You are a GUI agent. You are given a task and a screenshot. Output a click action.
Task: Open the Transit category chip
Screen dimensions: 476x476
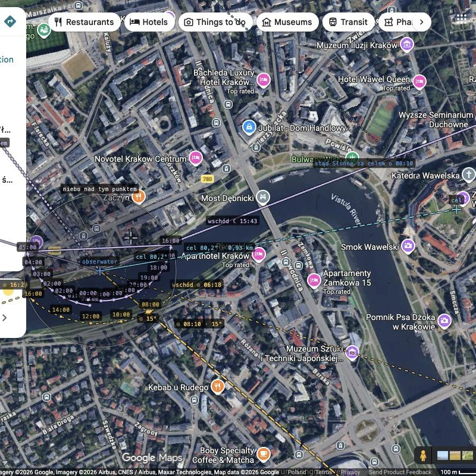(x=348, y=22)
